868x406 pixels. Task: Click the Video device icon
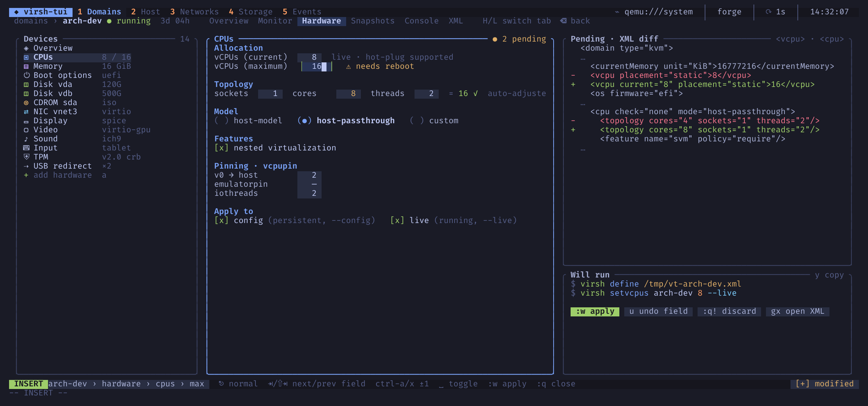tap(26, 130)
